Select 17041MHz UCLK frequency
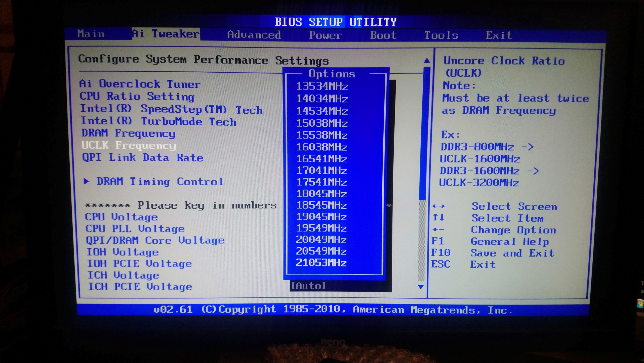 (x=322, y=171)
